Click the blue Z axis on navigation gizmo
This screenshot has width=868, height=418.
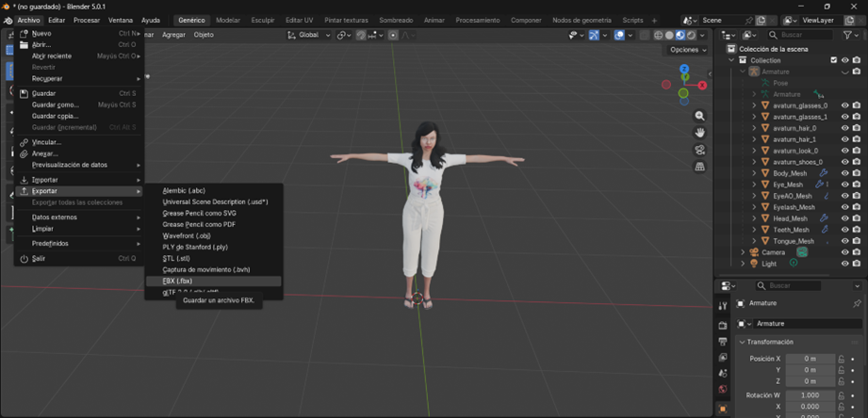click(x=685, y=69)
